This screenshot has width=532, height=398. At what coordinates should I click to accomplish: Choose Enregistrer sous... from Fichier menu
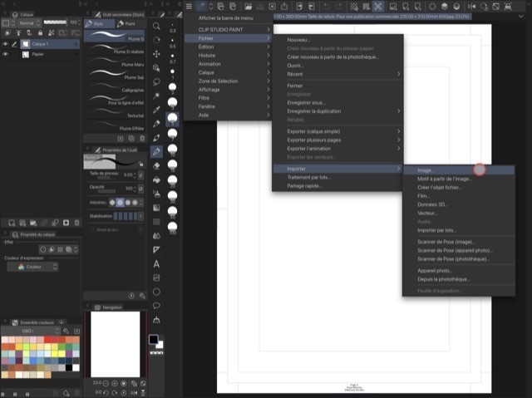tap(307, 102)
